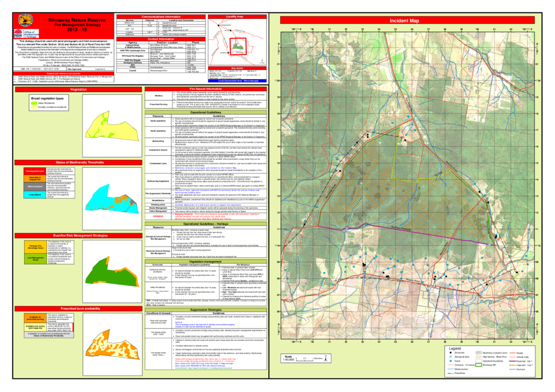Image resolution: width=555 pixels, height=392 pixels.
Task: Click the Operational Guidelines header
Action: coord(205,112)
